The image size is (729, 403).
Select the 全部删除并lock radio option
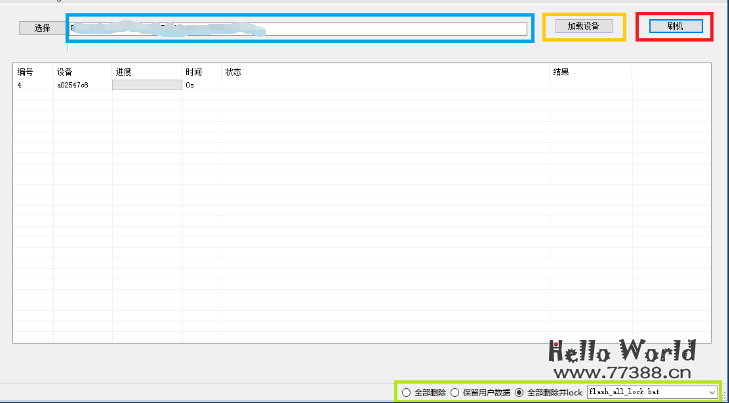tap(519, 393)
